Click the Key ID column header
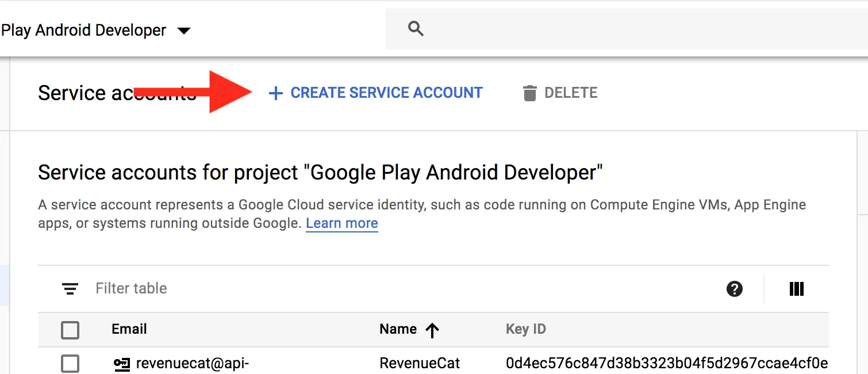 pos(525,329)
